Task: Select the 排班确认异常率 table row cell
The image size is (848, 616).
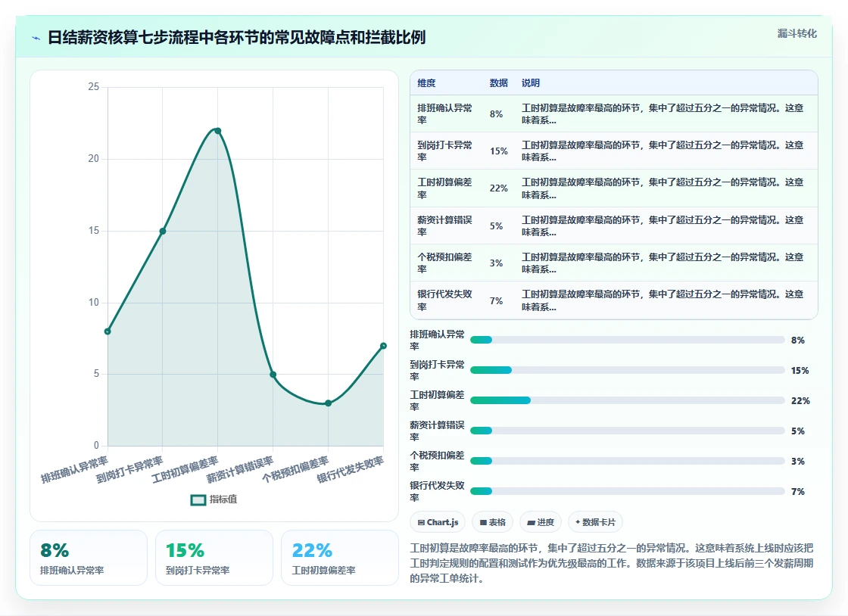Action: click(444, 114)
